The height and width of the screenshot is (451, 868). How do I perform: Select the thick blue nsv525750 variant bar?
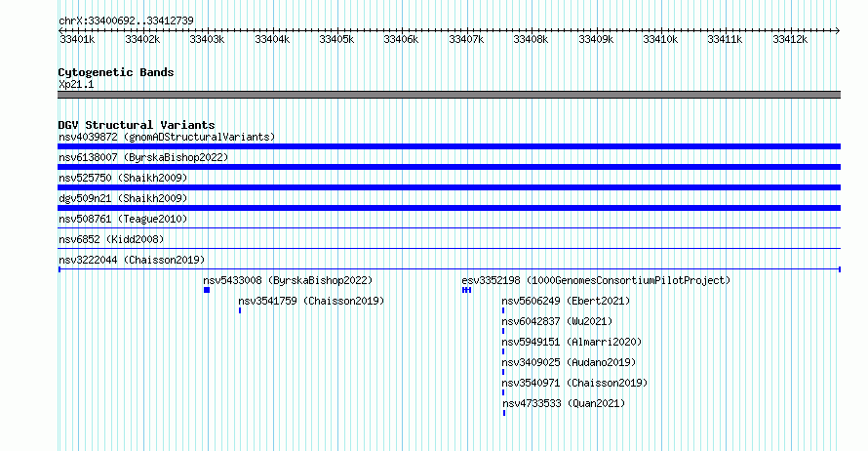pyautogui.click(x=449, y=187)
